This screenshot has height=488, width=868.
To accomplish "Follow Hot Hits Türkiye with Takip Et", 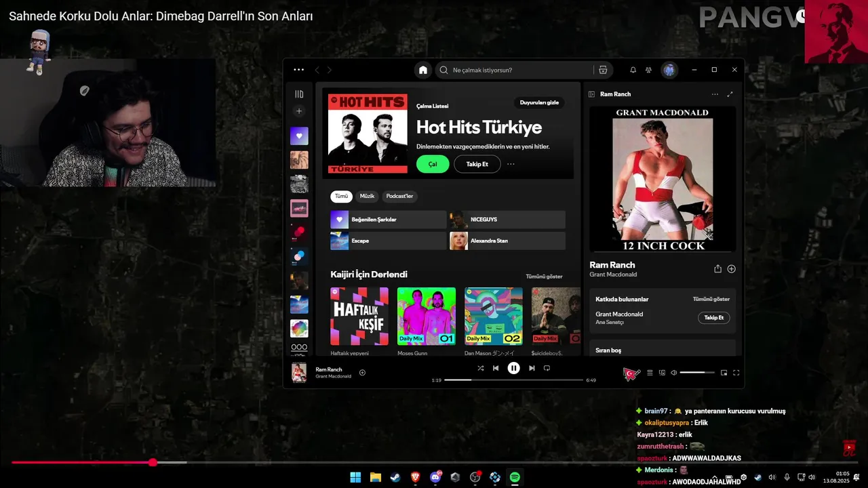I will point(477,164).
